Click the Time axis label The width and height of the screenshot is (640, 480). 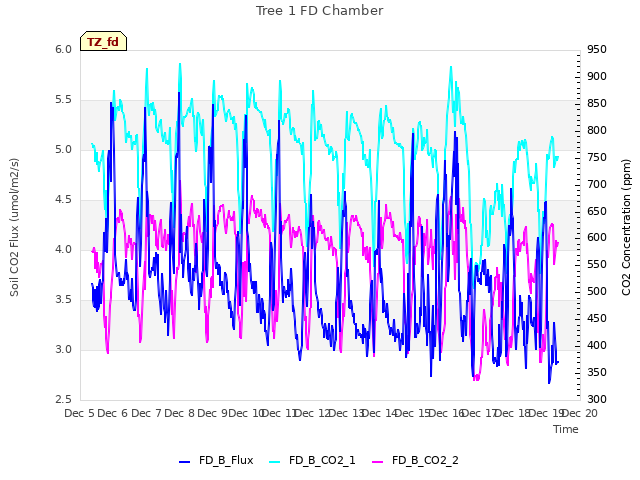pyautogui.click(x=566, y=429)
